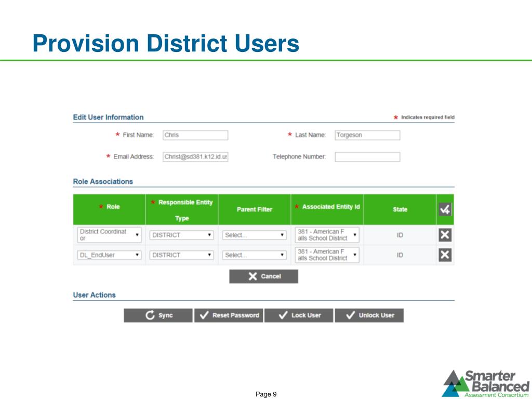Image resolution: width=532 pixels, height=399 pixels.
Task: Click the Sync button
Action: pos(158,315)
